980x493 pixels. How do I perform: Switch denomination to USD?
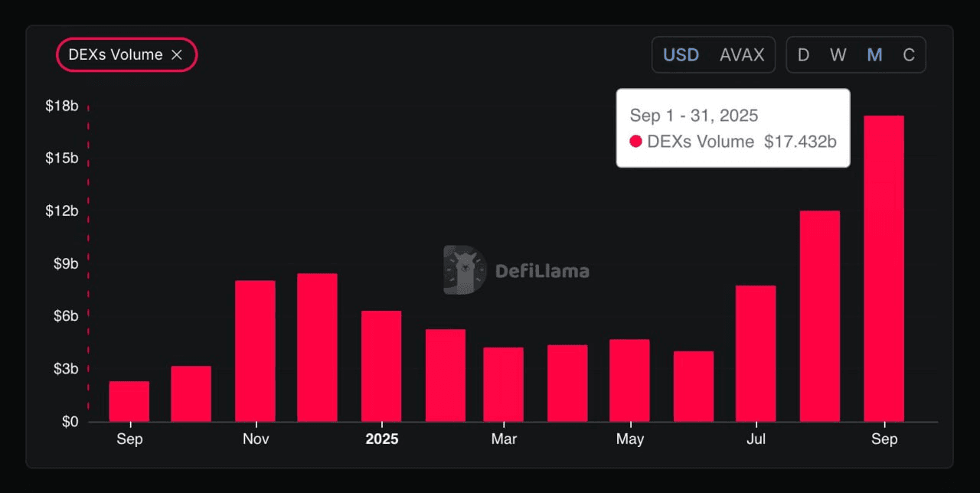(681, 55)
